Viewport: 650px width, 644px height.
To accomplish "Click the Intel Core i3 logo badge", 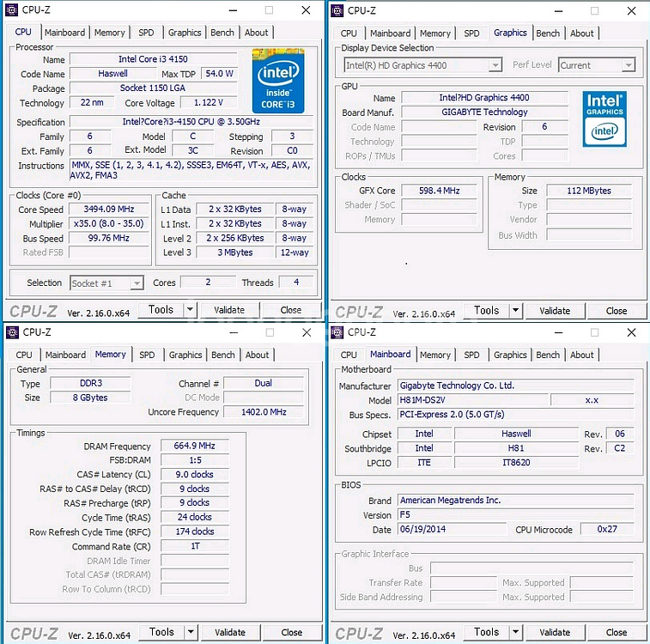I will 277,81.
